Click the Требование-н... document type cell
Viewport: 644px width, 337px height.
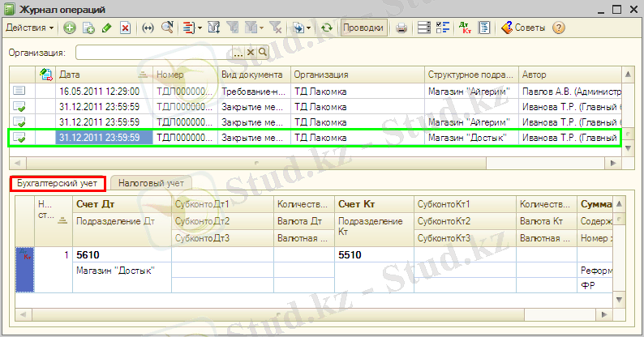(x=254, y=91)
